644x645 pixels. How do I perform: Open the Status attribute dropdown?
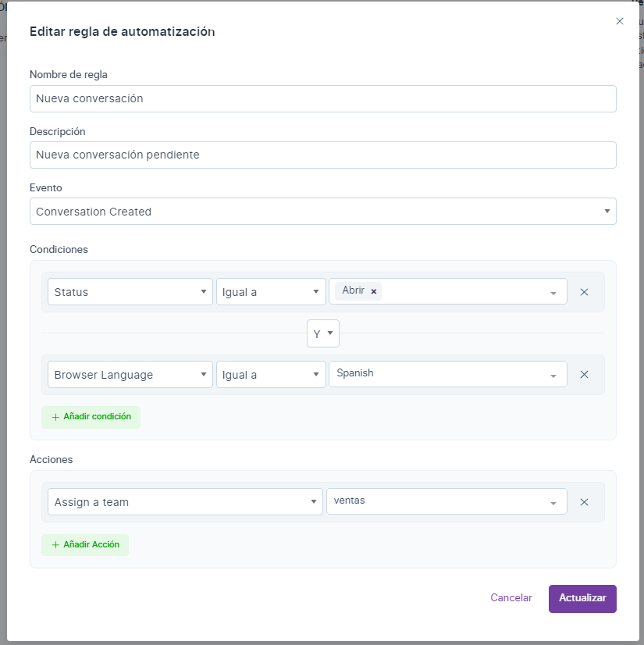(130, 292)
